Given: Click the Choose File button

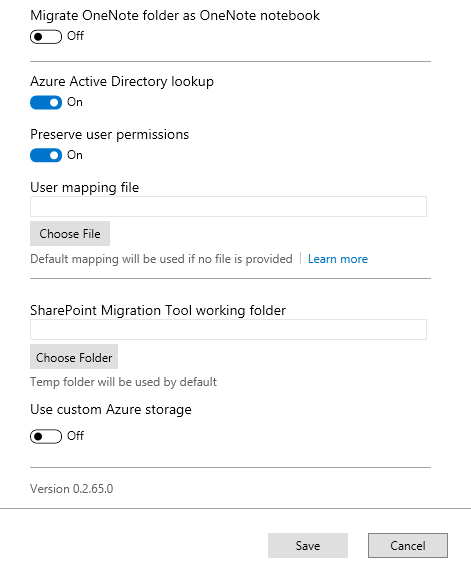Looking at the screenshot, I should pyautogui.click(x=70, y=234).
